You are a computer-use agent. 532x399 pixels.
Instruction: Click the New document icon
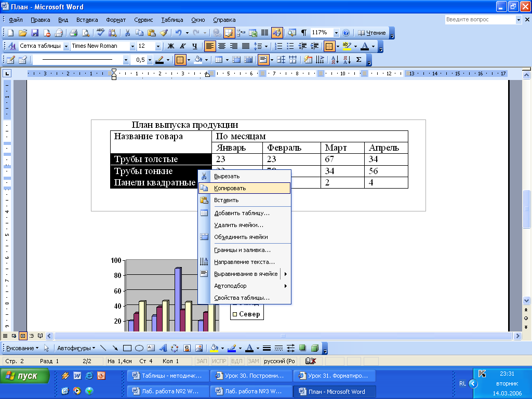10,33
